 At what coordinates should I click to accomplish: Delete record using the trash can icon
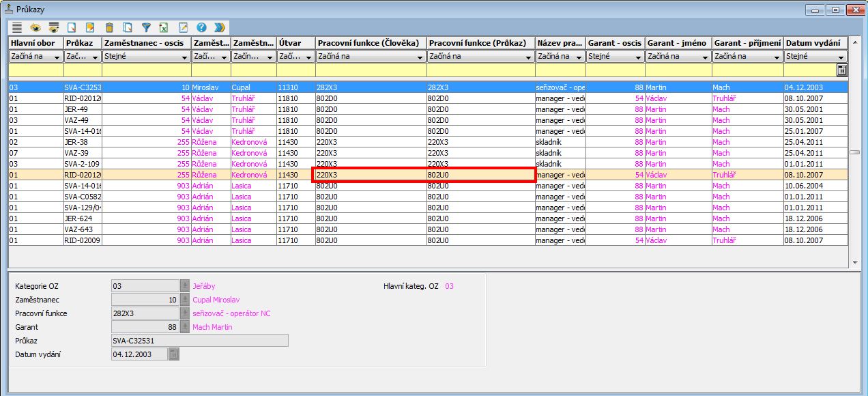click(x=109, y=27)
